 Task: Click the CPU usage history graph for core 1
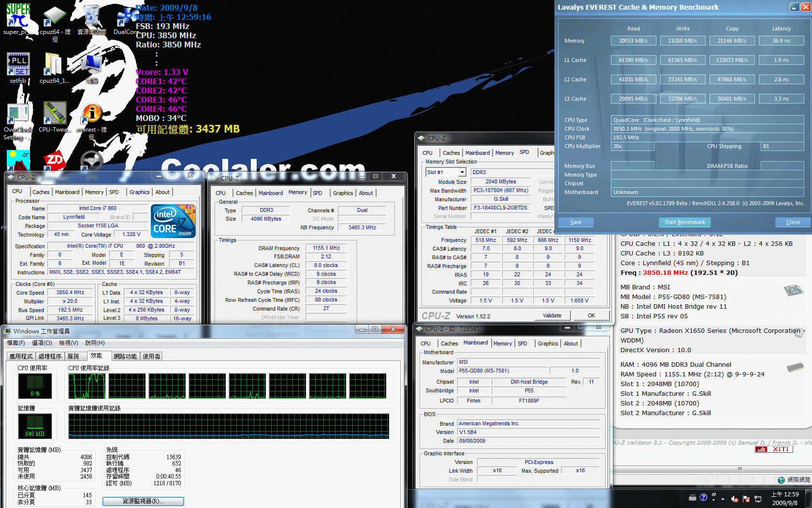(x=87, y=386)
